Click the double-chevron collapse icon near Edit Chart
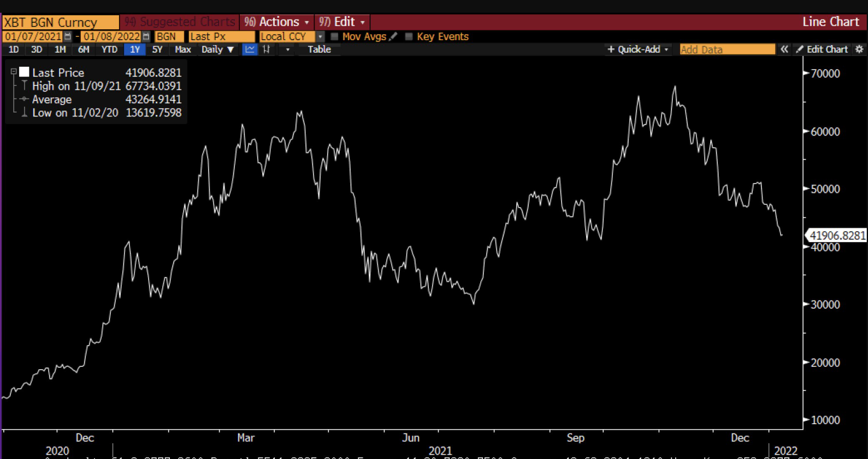The width and height of the screenshot is (868, 459). click(x=783, y=49)
